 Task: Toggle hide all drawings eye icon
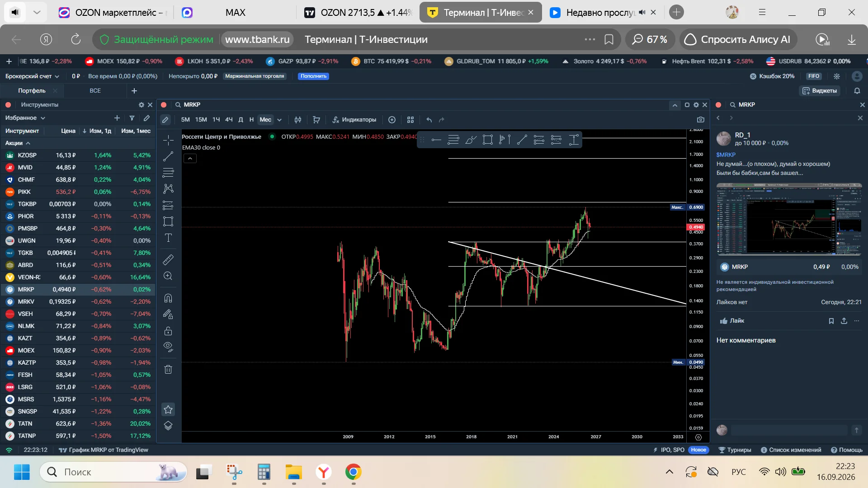pos(168,347)
